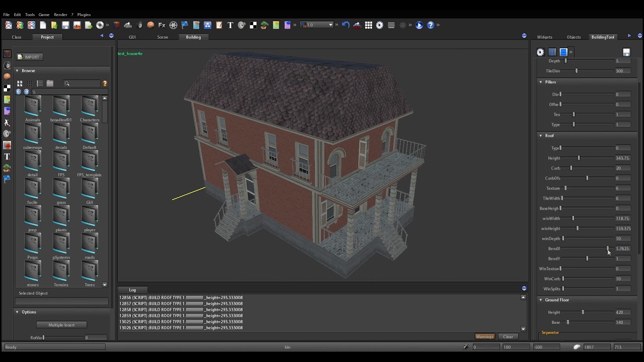Click the running character icon in the left sidebar
Image resolution: width=644 pixels, height=362 pixels.
coord(7,123)
